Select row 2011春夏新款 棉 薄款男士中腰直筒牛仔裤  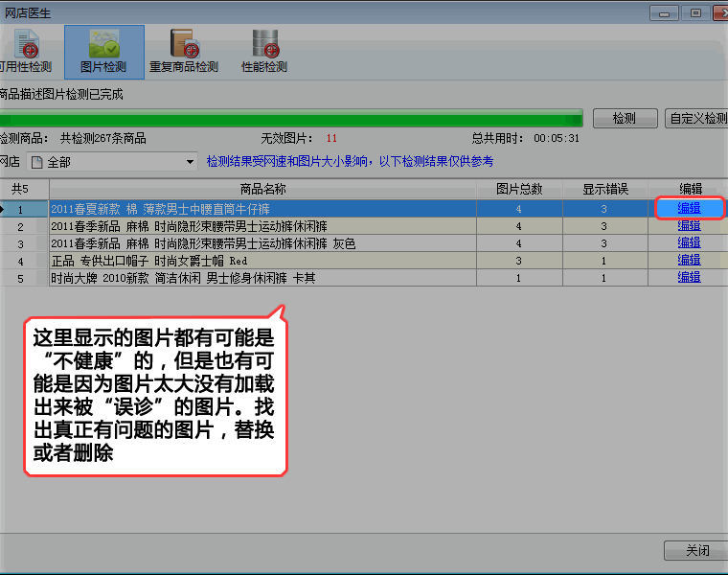[262, 209]
